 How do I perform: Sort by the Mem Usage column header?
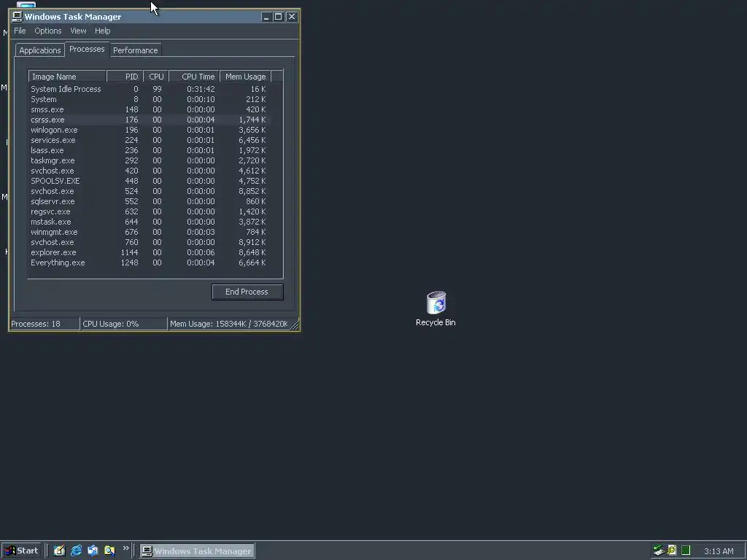coord(245,77)
